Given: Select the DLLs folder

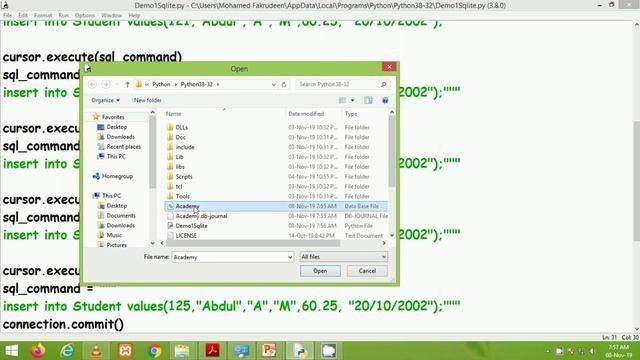Looking at the screenshot, I should tap(182, 127).
